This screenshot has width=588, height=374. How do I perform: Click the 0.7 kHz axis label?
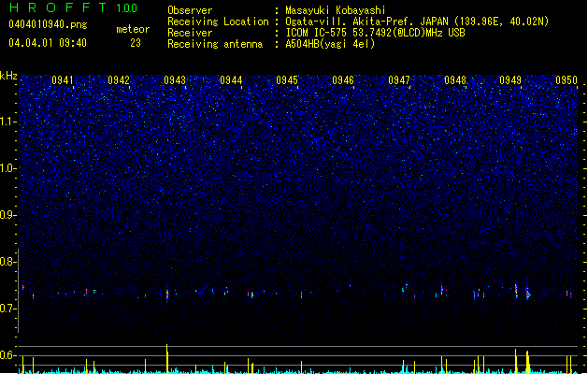coord(8,309)
